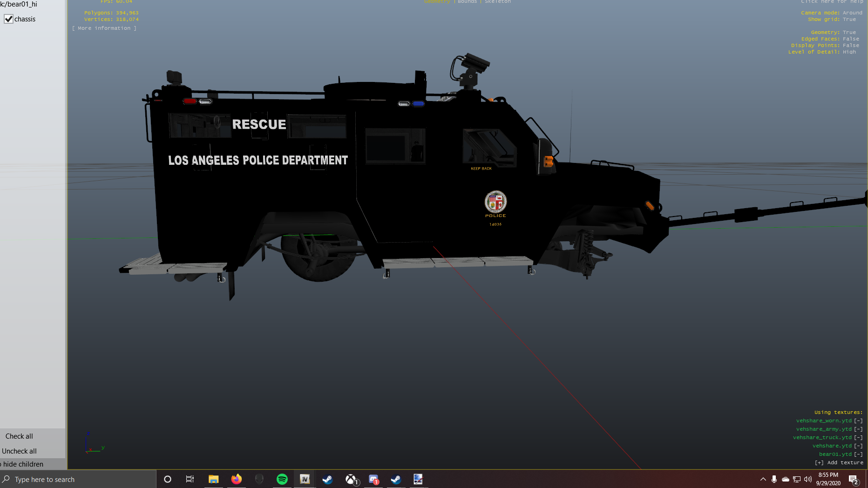Switch to the Bounds view tab
Screen dimensions: 868x488
[x=467, y=2]
